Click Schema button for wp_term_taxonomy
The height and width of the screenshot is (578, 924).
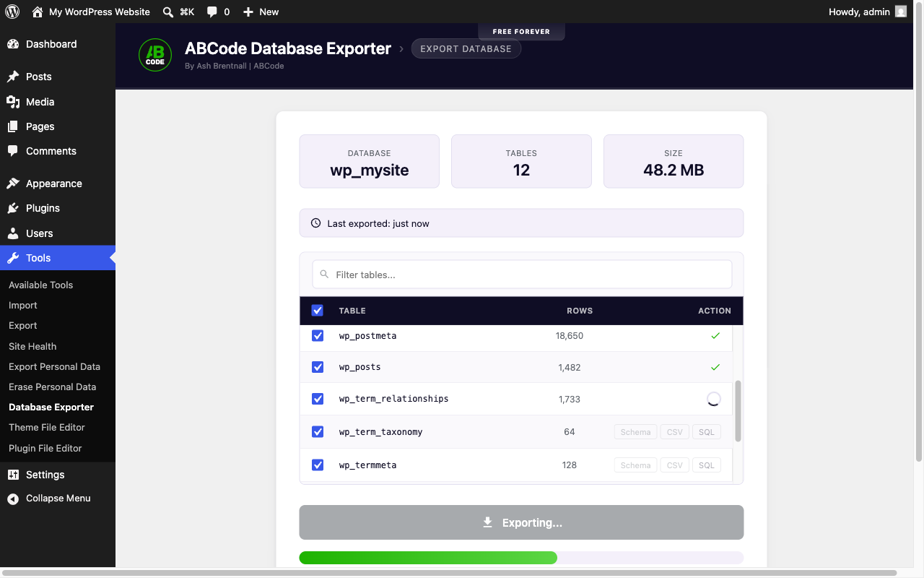click(635, 432)
